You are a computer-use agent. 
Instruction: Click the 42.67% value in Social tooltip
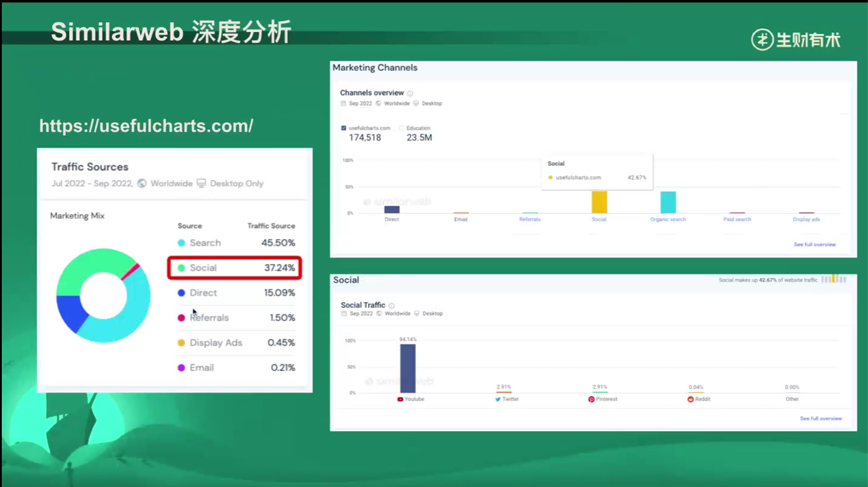click(x=637, y=178)
